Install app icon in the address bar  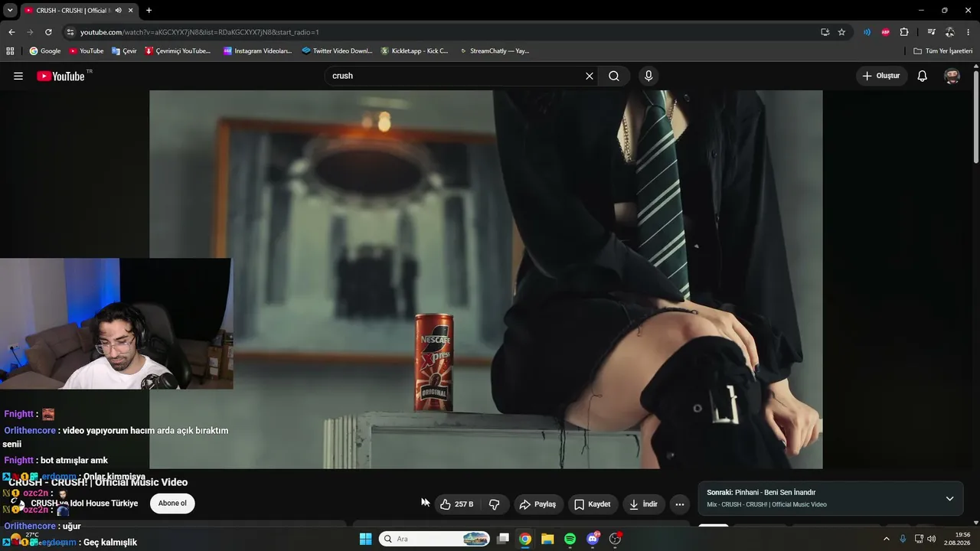[825, 32]
